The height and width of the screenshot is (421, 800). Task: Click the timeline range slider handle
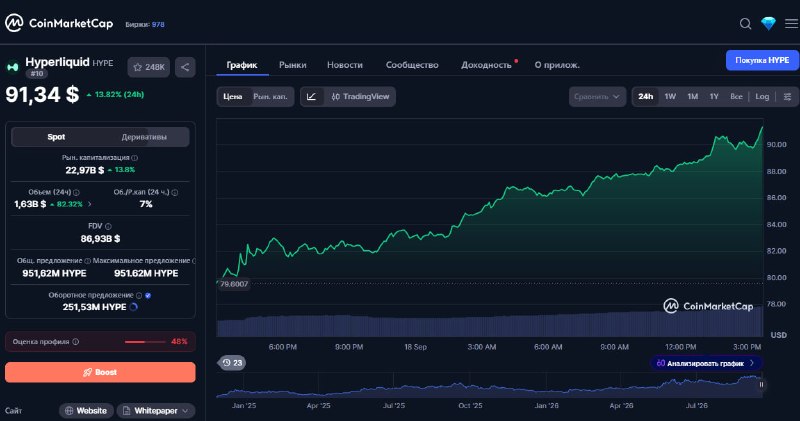click(x=761, y=385)
